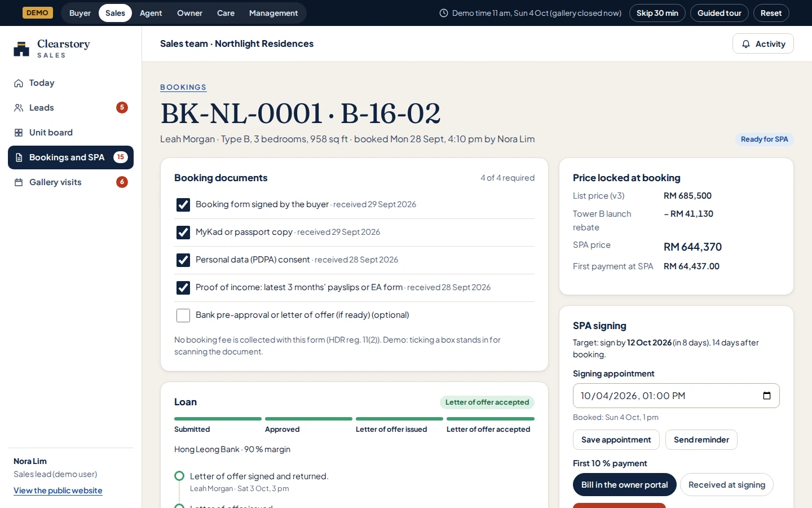Tick Bank pre-approval or letter of offer checkbox

[183, 316]
